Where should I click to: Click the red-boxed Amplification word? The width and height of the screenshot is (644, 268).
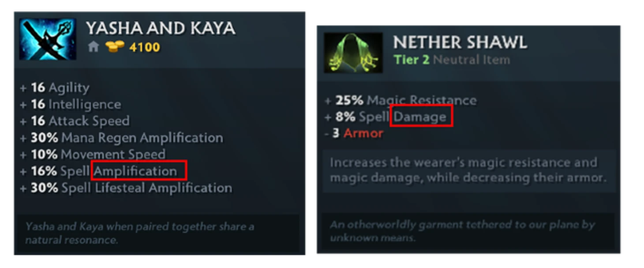[x=139, y=171]
